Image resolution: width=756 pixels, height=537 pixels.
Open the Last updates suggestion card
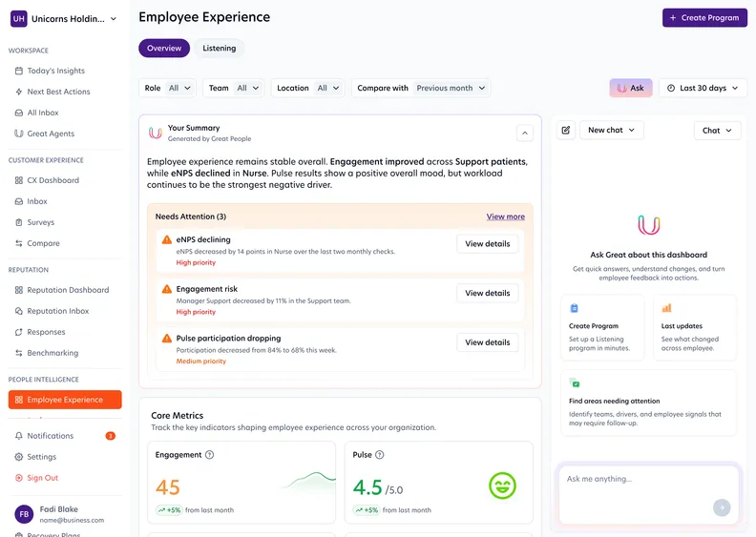click(x=695, y=327)
